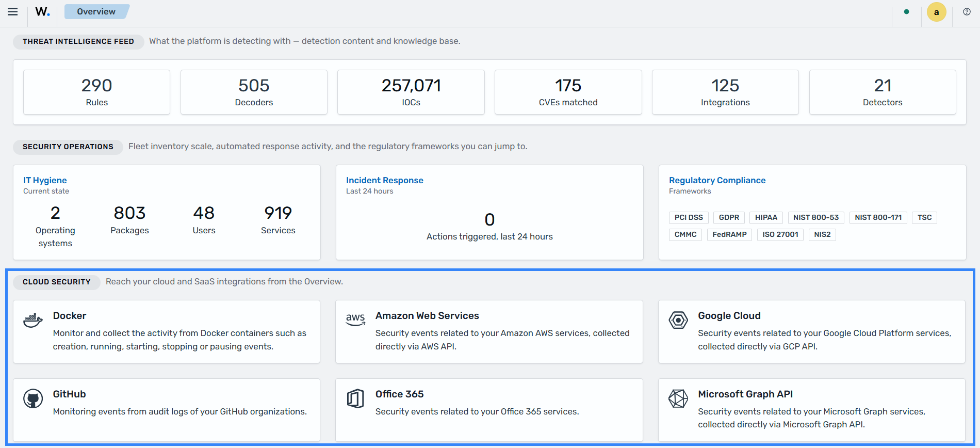Open the Incident Response link

click(x=385, y=180)
